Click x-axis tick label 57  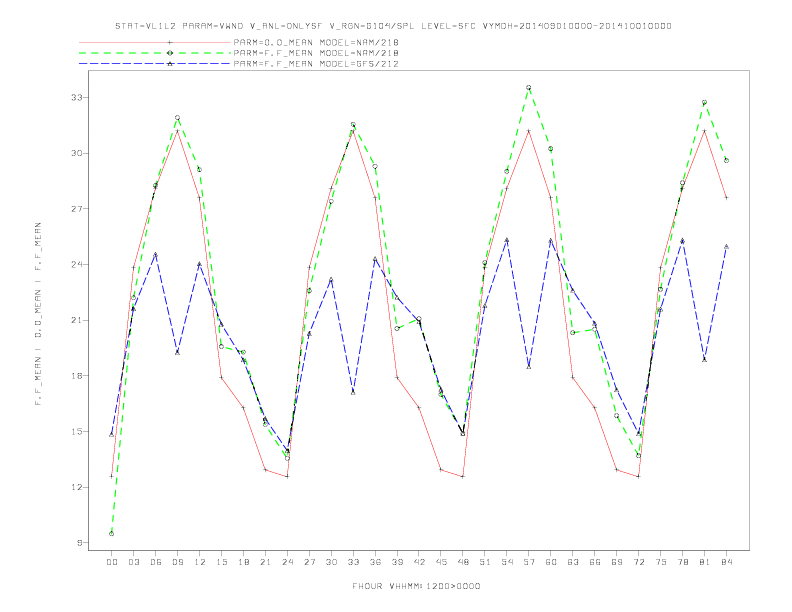point(529,562)
